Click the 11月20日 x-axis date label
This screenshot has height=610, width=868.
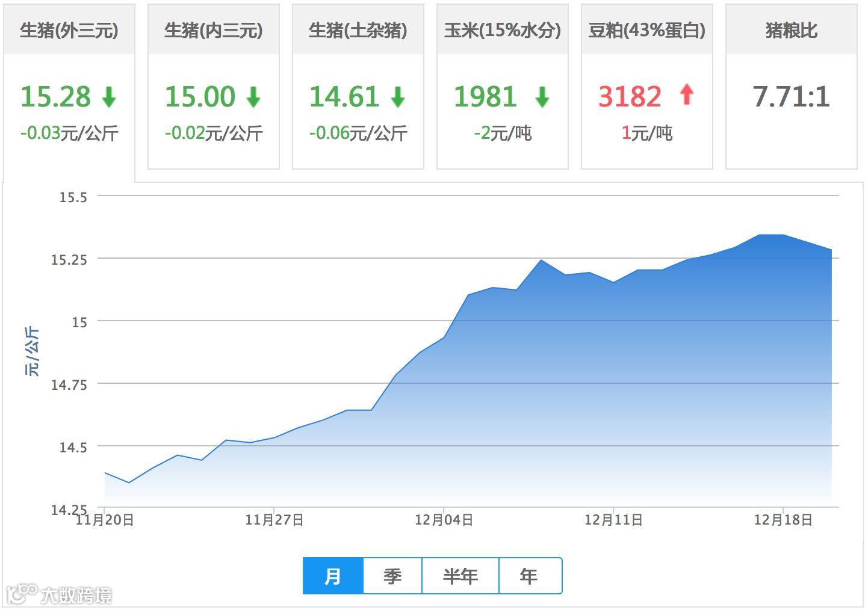tap(105, 520)
